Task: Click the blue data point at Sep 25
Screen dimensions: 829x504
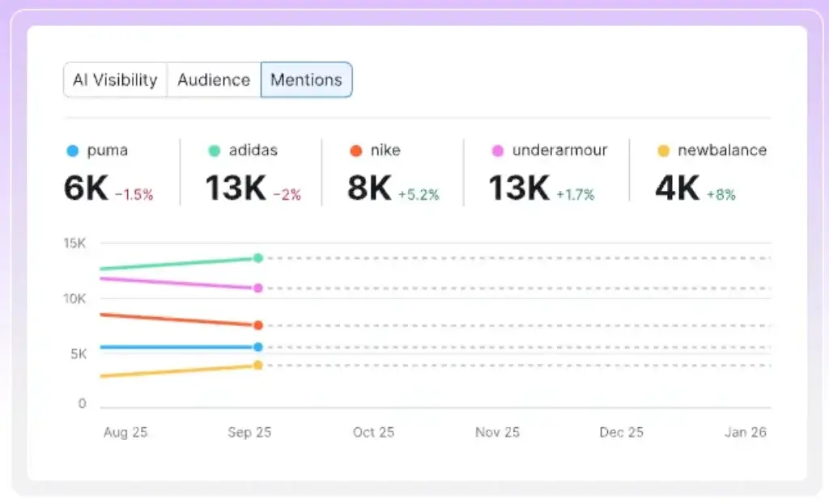Action: click(x=258, y=347)
